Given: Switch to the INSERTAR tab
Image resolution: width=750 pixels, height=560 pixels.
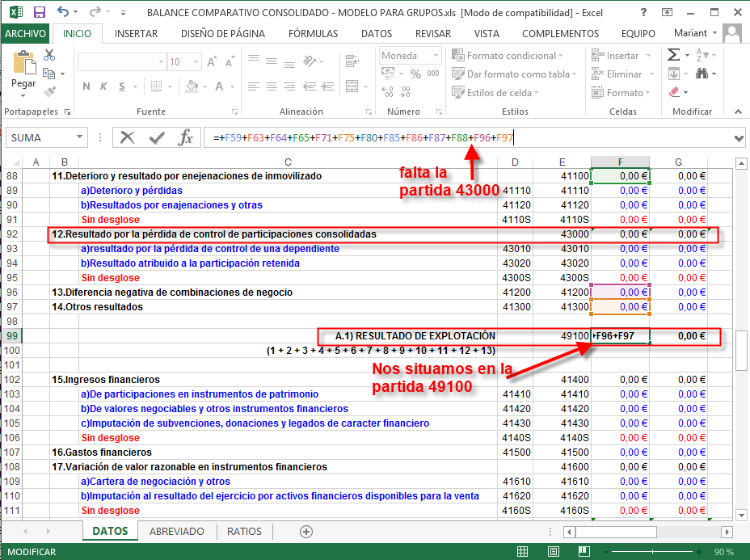Looking at the screenshot, I should (x=136, y=33).
